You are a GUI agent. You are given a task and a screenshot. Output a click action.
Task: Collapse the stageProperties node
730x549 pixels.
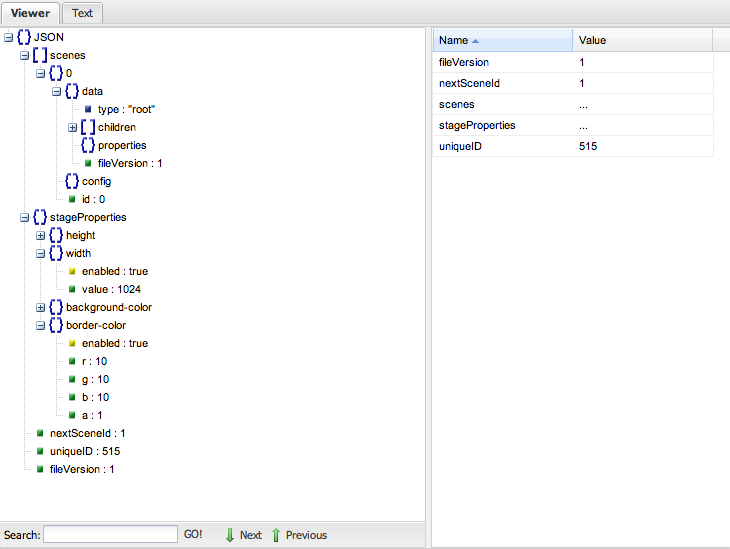pyautogui.click(x=25, y=217)
